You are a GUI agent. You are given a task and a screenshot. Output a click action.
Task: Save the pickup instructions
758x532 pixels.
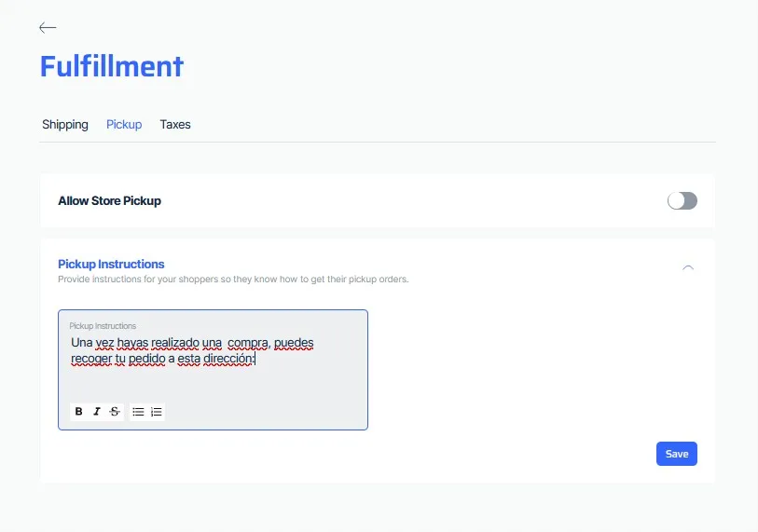coord(677,454)
